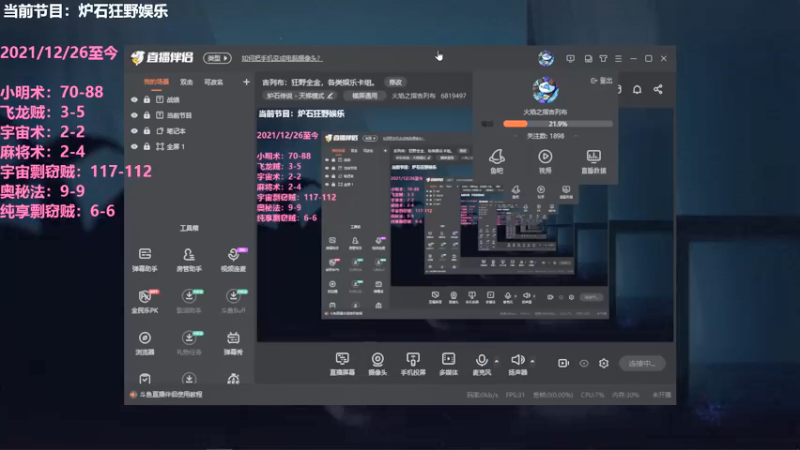Click the room number 6819497
This screenshot has width=800, height=450.
pyautogui.click(x=453, y=95)
